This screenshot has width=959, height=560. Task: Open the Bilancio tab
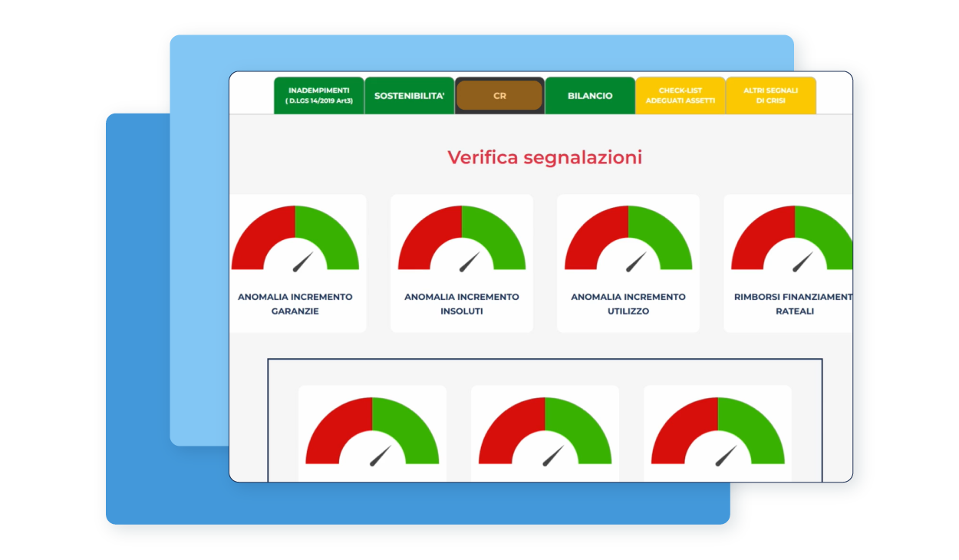[590, 96]
